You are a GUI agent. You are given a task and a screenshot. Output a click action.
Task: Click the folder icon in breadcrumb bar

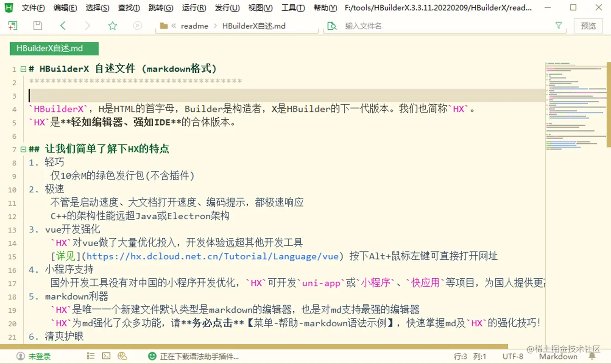point(164,26)
